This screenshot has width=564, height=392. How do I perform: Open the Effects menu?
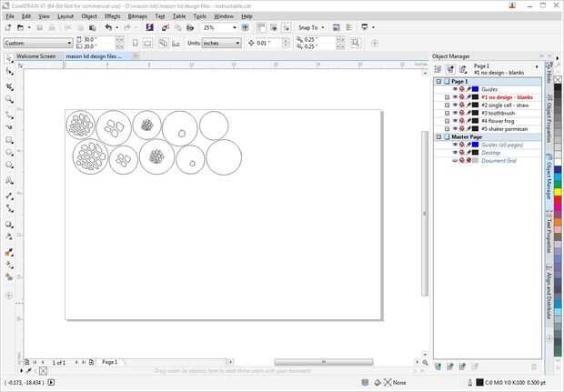[x=113, y=16]
